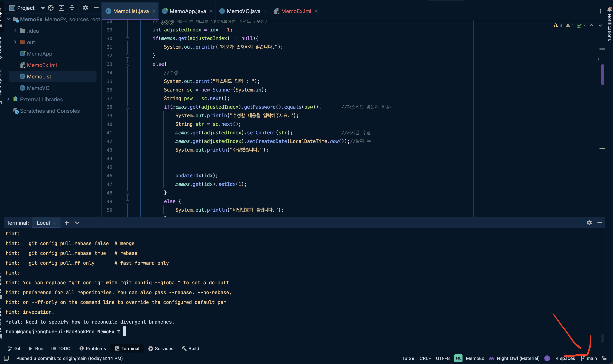Click the purple theme accent color circle
613x364 pixels.
pyautogui.click(x=547, y=358)
